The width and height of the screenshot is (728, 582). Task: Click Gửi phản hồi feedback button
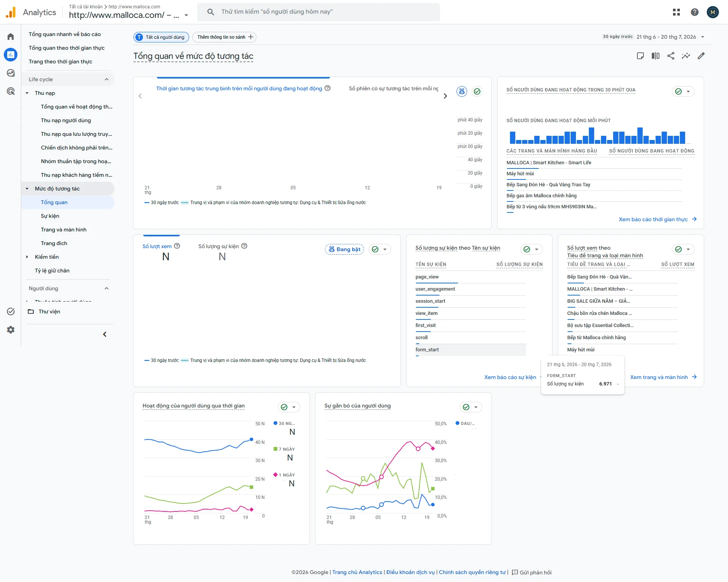point(532,572)
